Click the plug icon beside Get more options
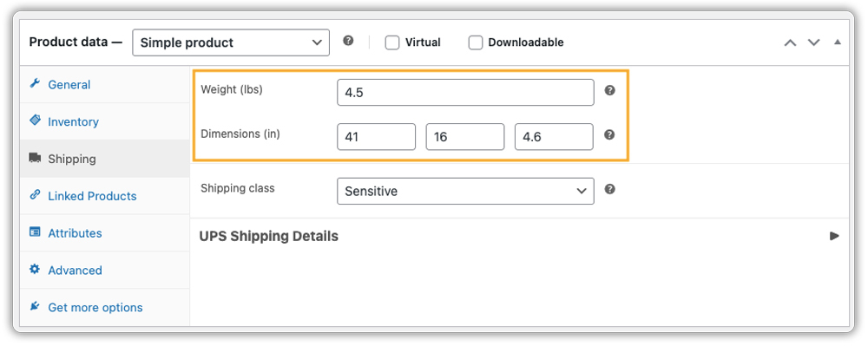This screenshot has height=346, width=868. 35,306
